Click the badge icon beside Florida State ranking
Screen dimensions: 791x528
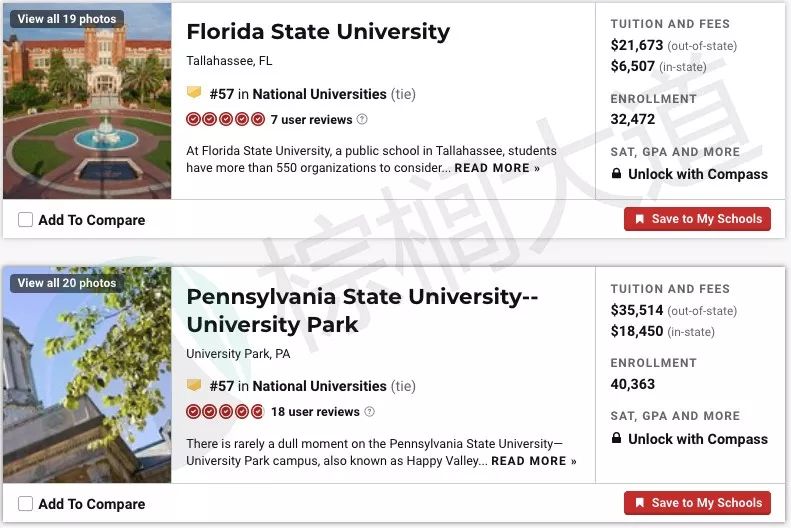coord(194,93)
